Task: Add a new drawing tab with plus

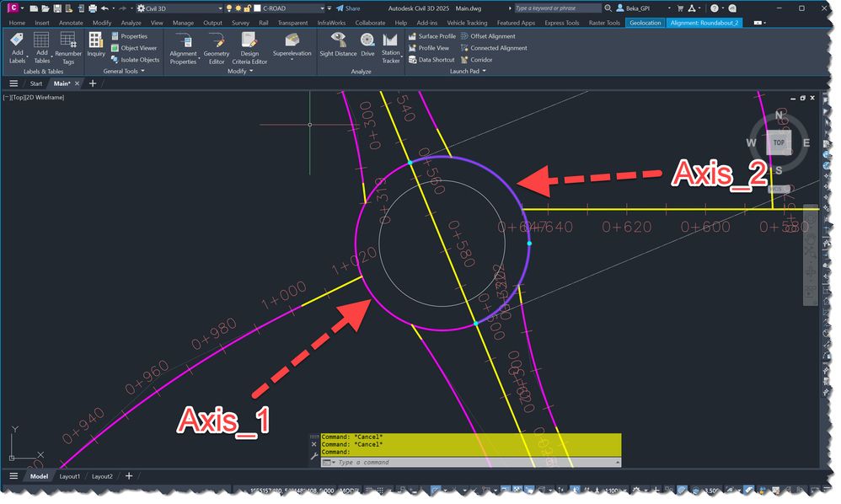Action: coord(92,83)
